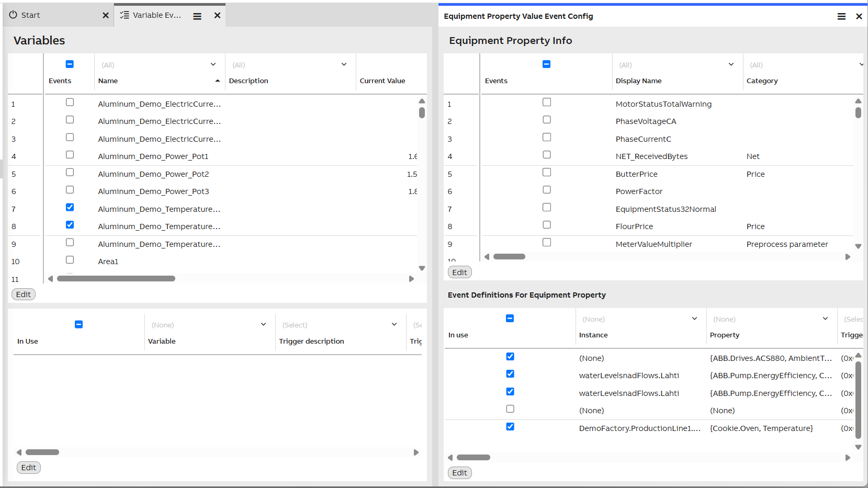Click scroll-right arrow under Variables table
Screen dimensions: 868x488
[x=412, y=279]
